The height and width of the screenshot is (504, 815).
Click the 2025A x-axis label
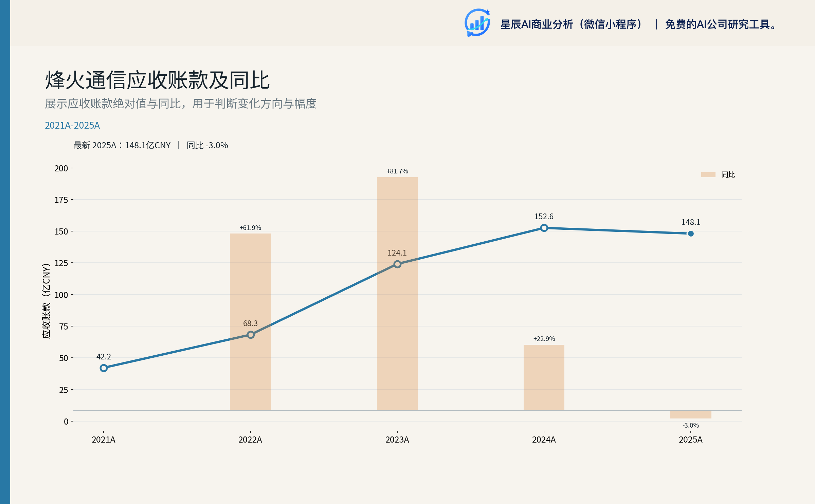[691, 440]
